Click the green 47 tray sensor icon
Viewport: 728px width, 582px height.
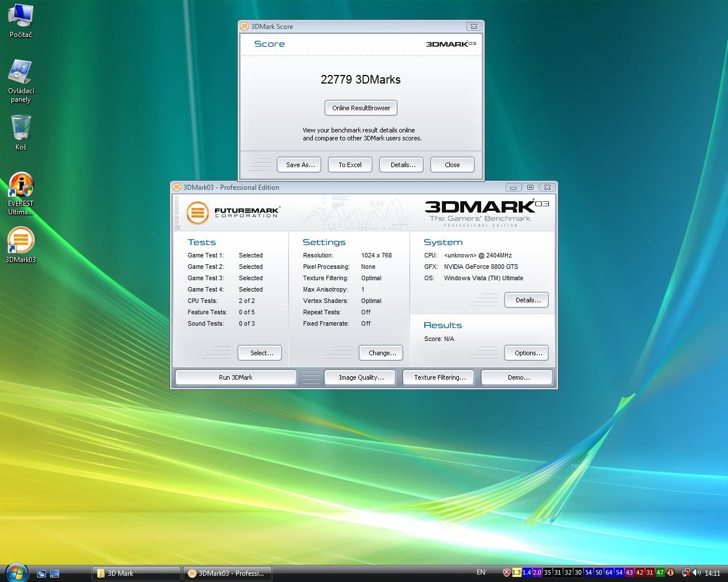pos(660,572)
